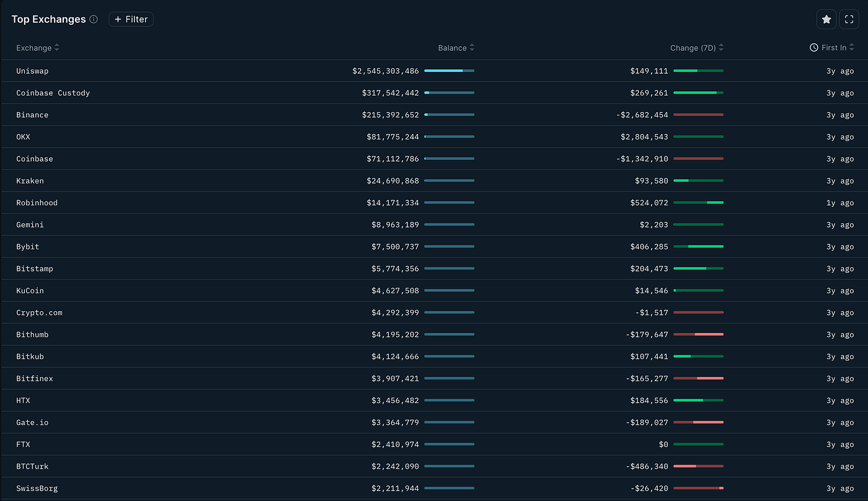Select the Uniswap exchange row
The image size is (868, 501).
click(x=434, y=71)
